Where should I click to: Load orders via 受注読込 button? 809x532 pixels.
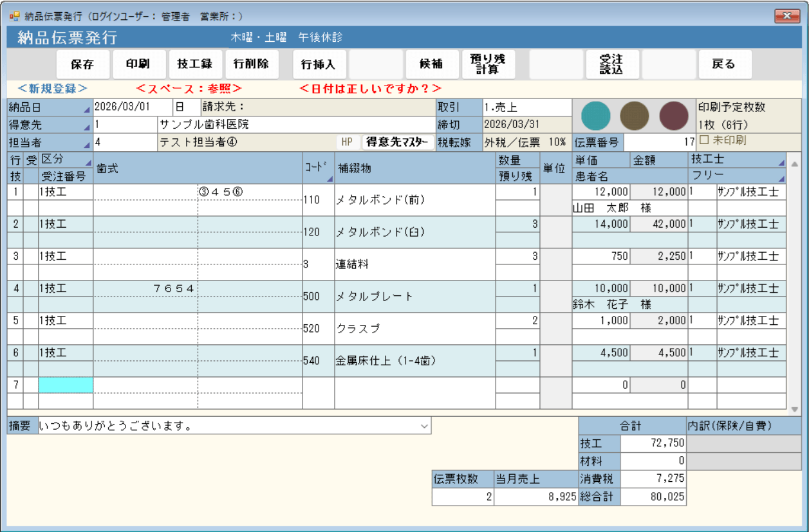(611, 64)
